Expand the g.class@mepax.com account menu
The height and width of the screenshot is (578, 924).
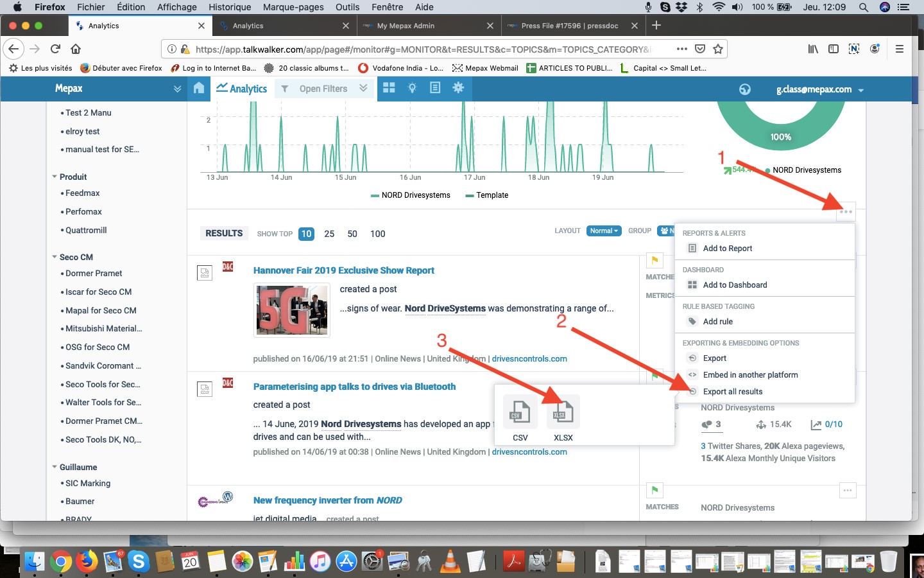tap(819, 90)
